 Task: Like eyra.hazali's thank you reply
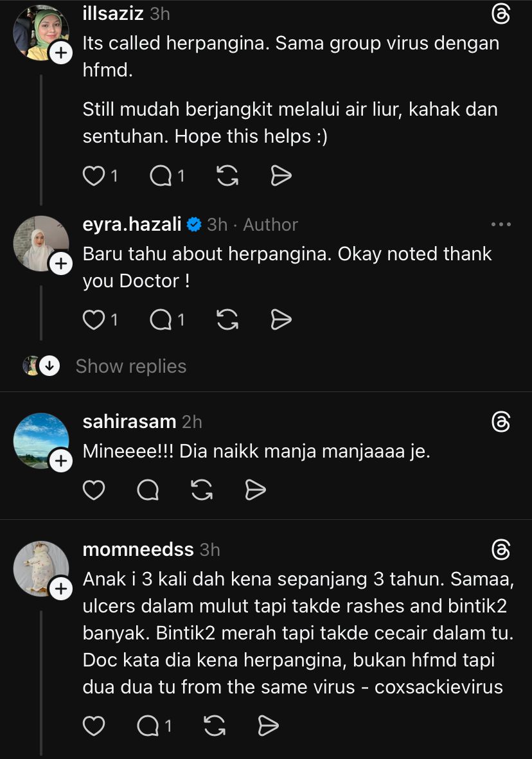94,319
